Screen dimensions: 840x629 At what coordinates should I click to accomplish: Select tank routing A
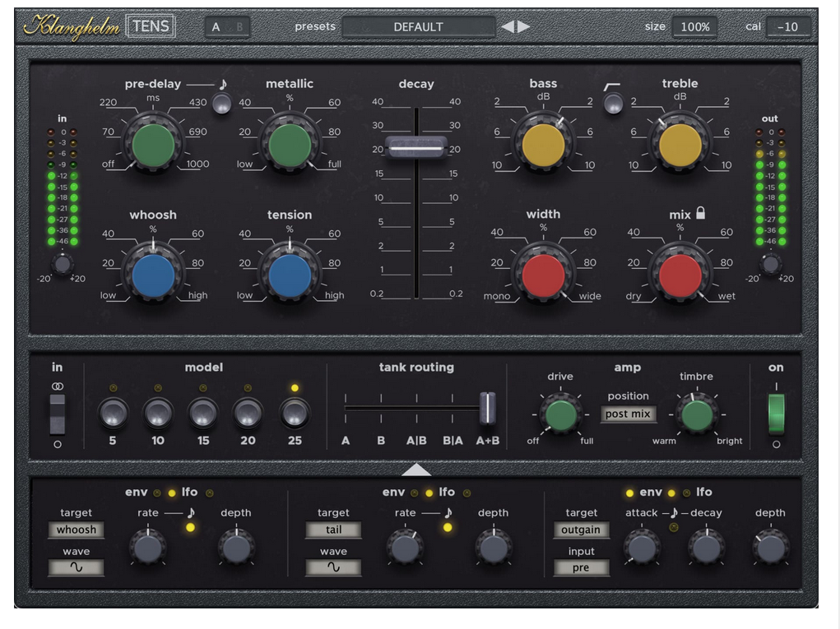[346, 441]
